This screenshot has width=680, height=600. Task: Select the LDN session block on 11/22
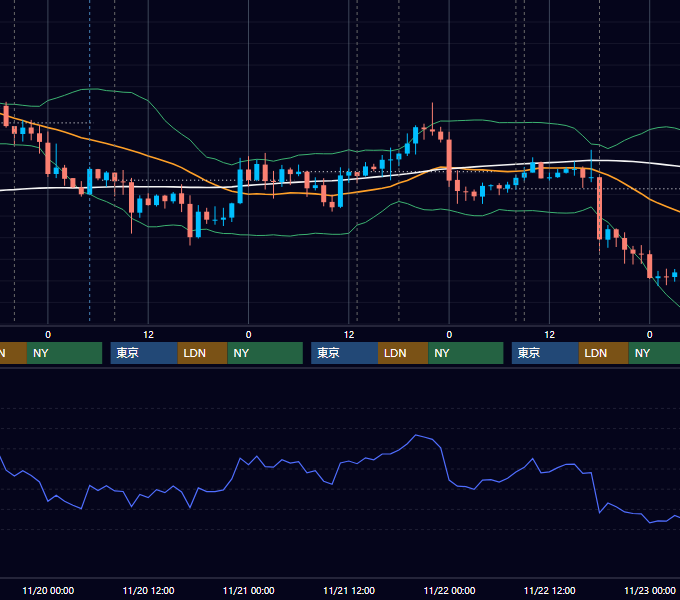point(604,353)
